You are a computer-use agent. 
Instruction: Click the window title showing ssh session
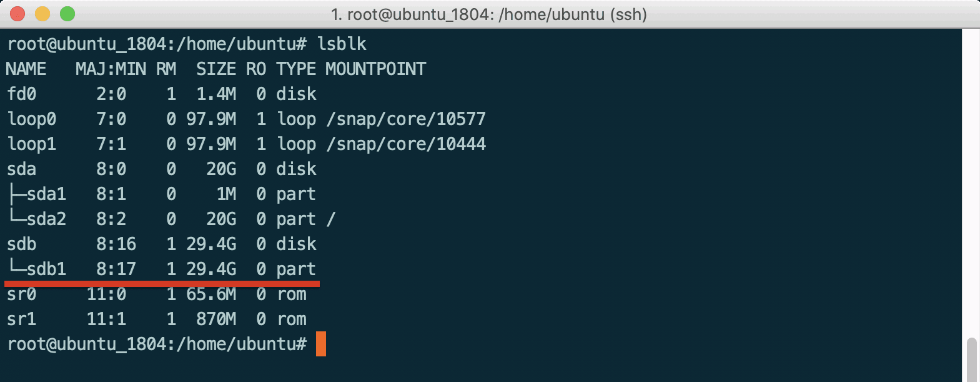coord(490,14)
